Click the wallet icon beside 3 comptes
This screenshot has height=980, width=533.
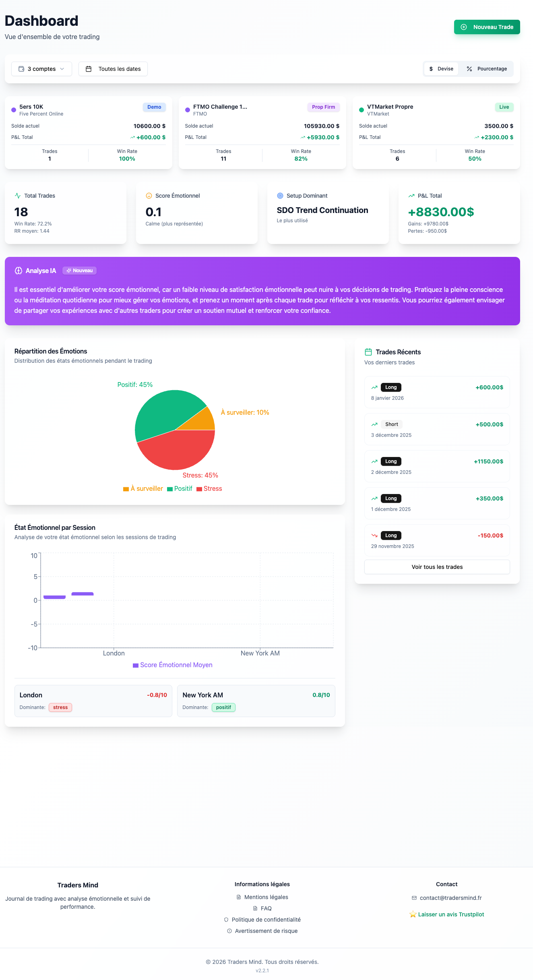click(x=21, y=69)
